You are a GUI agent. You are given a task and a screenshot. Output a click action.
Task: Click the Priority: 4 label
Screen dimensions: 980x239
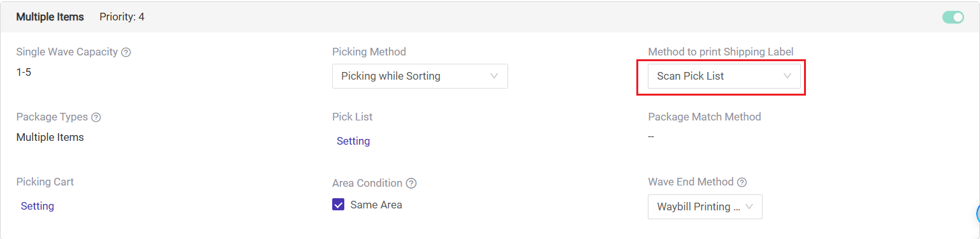(x=122, y=17)
